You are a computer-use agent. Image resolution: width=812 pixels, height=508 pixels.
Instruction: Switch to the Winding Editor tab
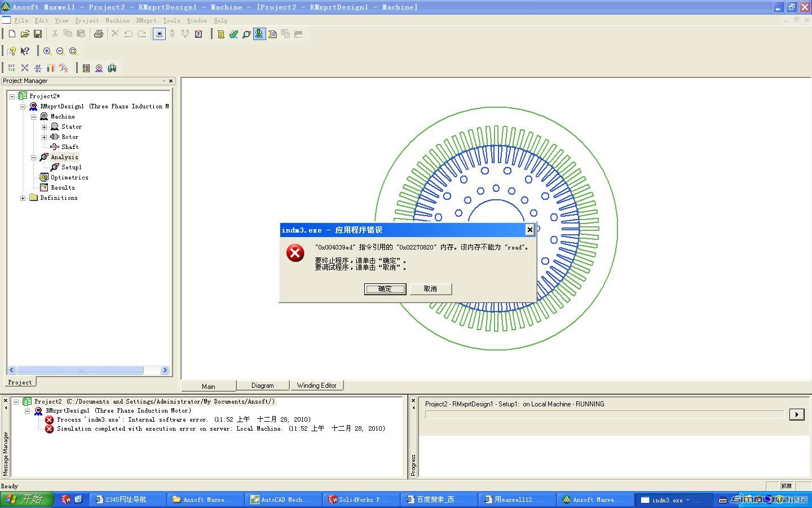point(316,386)
